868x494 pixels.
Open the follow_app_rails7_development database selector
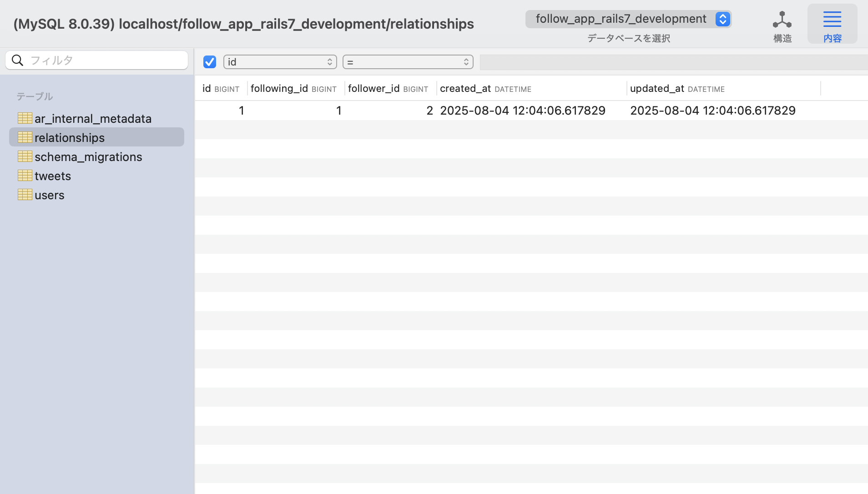[628, 19]
